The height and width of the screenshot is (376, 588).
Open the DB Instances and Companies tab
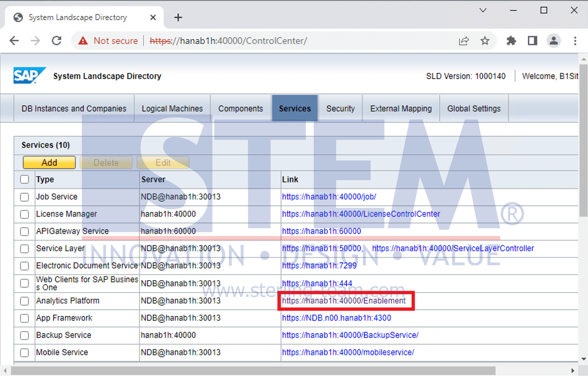pos(74,109)
